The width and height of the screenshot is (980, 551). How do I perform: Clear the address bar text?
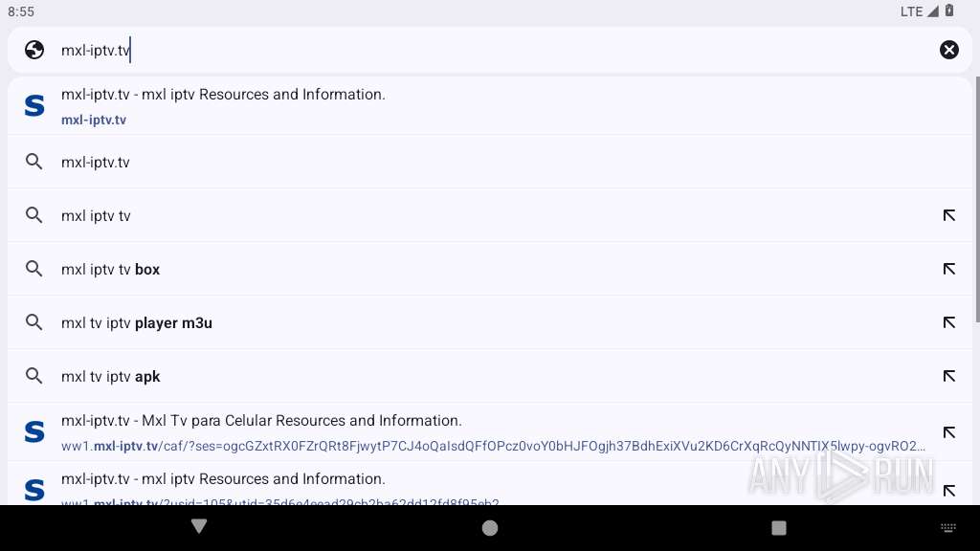[x=948, y=50]
